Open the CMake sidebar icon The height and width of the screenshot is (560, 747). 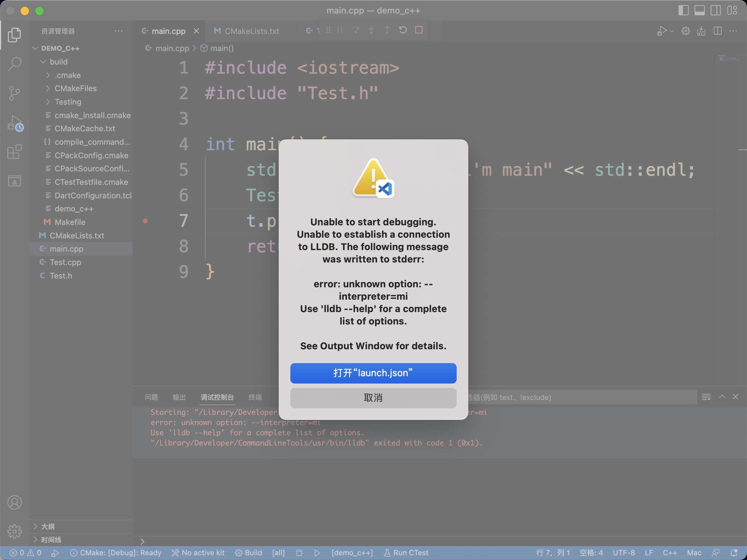pyautogui.click(x=15, y=181)
